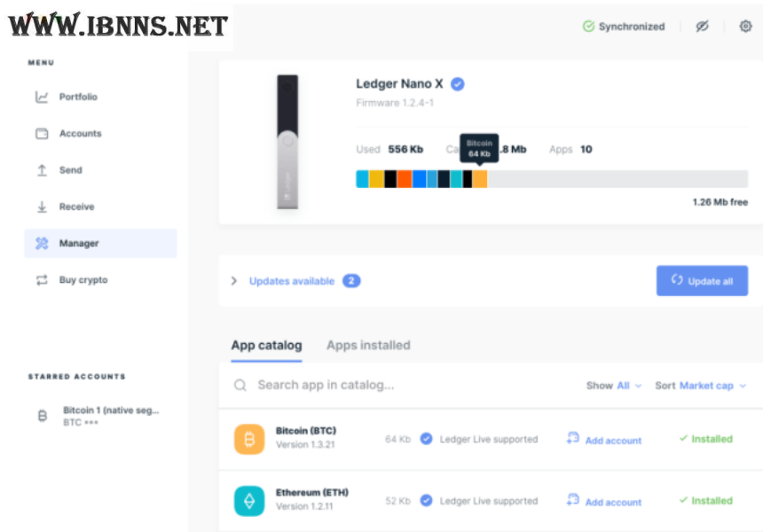Toggle the hide balances eye icon
The width and height of the screenshot is (763, 532).
(702, 27)
